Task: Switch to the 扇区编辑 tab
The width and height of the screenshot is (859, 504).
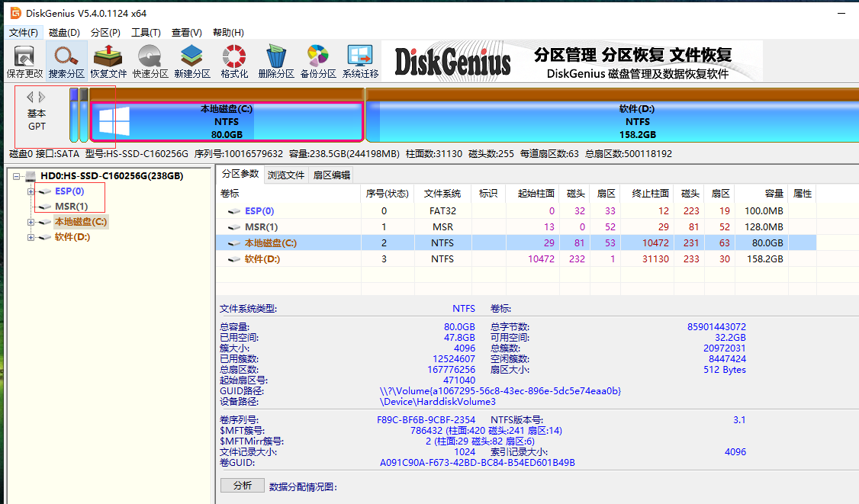Action: (332, 175)
